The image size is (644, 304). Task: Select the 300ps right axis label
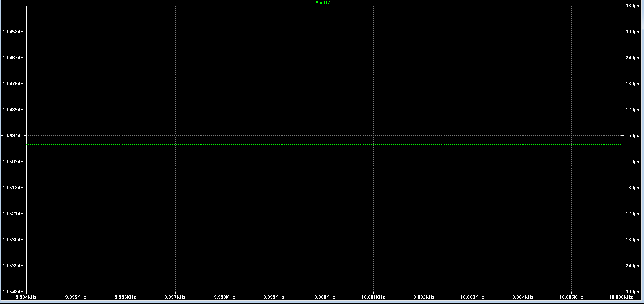coord(633,32)
